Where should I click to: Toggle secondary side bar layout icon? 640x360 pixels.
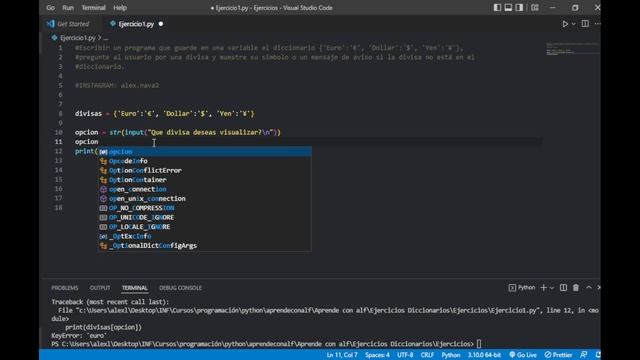(x=519, y=7)
